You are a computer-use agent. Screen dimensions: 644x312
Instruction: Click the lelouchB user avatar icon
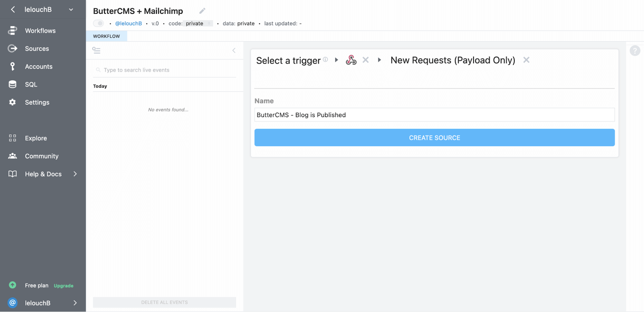(x=12, y=303)
